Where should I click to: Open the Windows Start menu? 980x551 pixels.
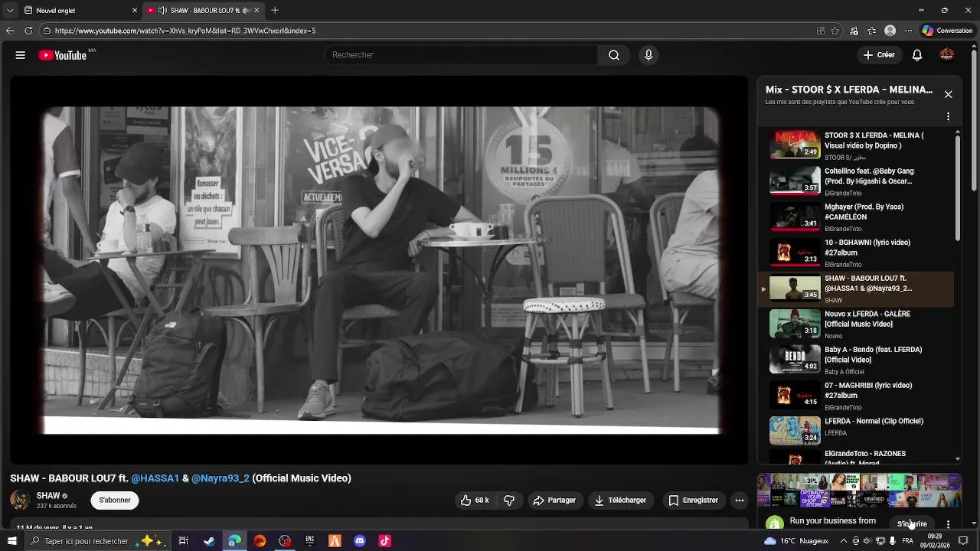click(11, 541)
